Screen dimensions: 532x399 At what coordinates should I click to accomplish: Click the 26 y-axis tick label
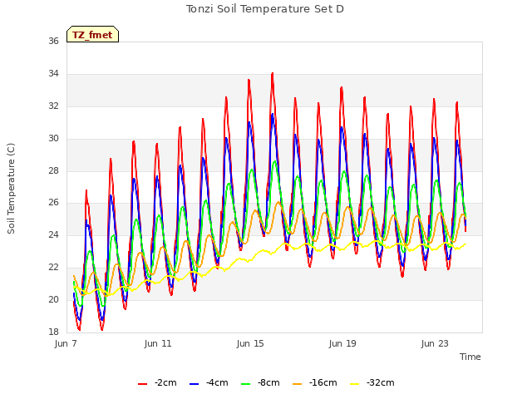(53, 203)
